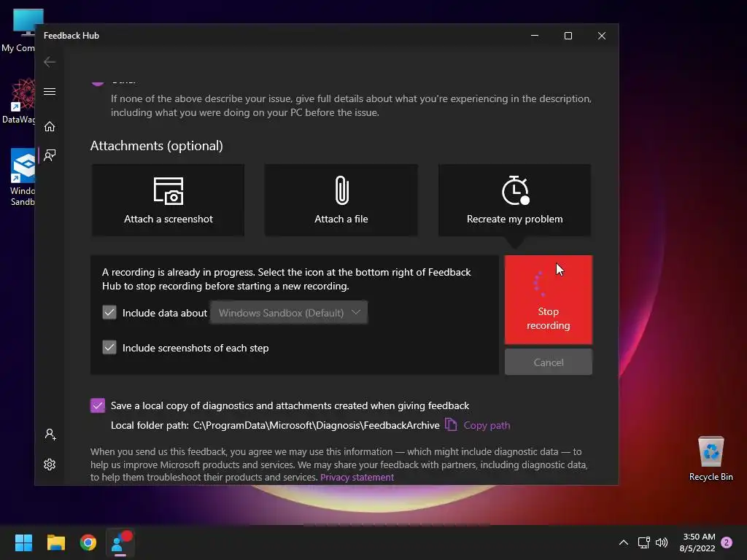
Task: Click the sign-in account icon
Action: 50,435
